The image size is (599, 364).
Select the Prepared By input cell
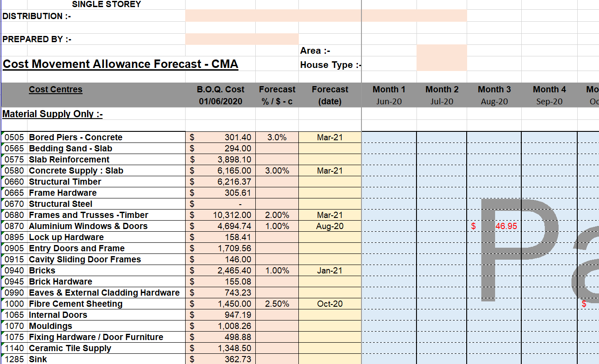tap(242, 39)
